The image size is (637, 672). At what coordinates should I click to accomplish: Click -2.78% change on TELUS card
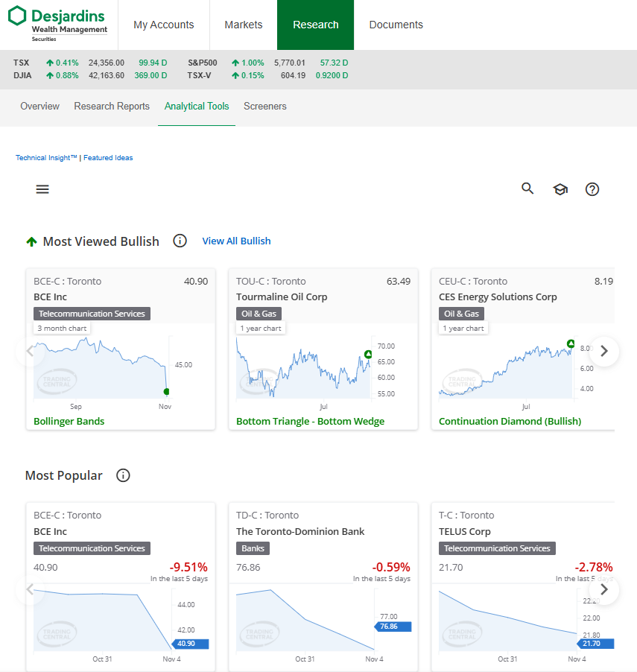(x=594, y=567)
